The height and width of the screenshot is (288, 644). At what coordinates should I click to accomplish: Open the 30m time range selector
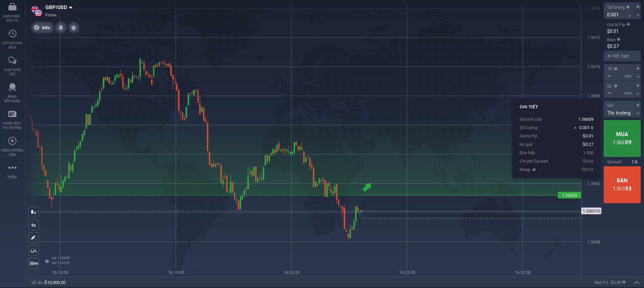pyautogui.click(x=34, y=264)
